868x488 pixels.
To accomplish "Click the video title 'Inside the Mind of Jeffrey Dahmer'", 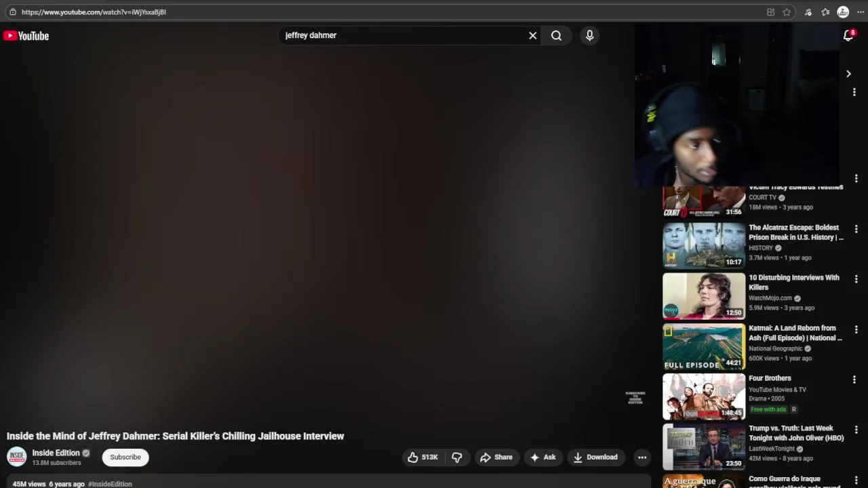I will click(176, 436).
